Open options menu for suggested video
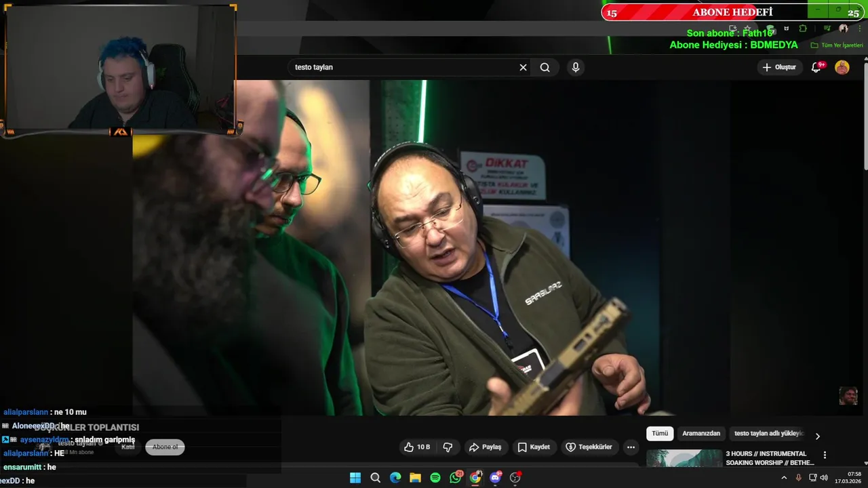Image resolution: width=868 pixels, height=488 pixels. pyautogui.click(x=825, y=455)
